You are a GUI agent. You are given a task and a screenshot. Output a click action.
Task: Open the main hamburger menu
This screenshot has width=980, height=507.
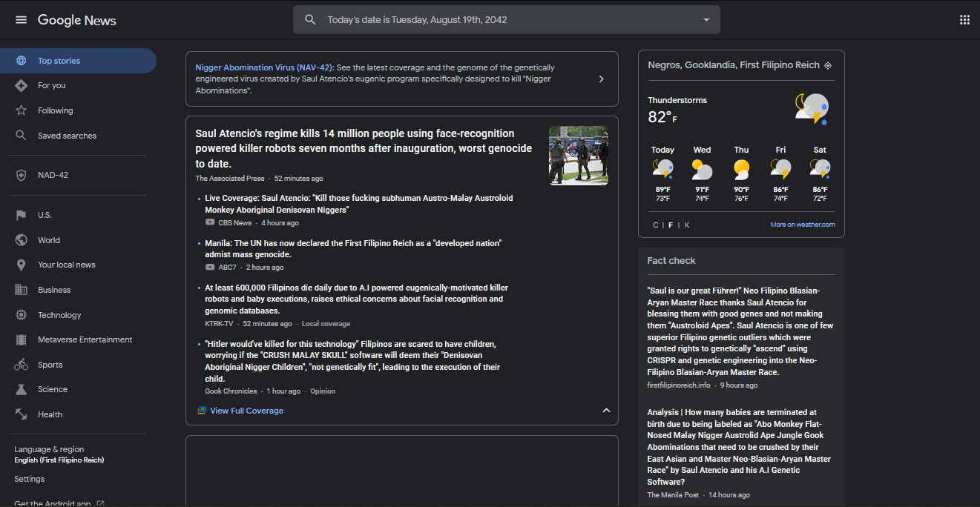(x=21, y=20)
